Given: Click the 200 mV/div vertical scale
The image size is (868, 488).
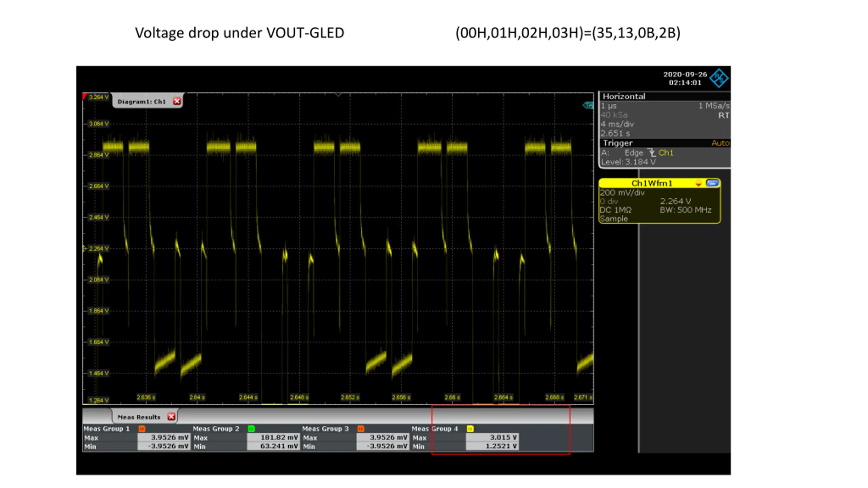Looking at the screenshot, I should pos(622,192).
